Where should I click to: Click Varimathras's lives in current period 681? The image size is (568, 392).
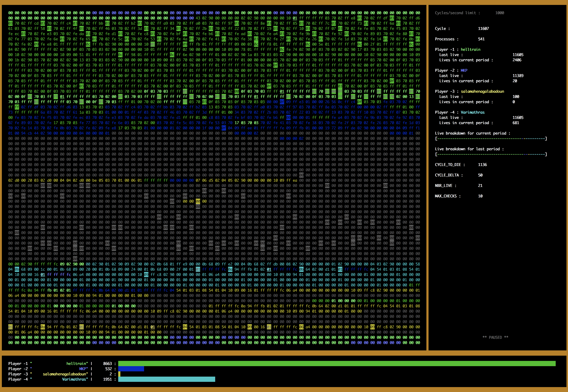[516, 123]
